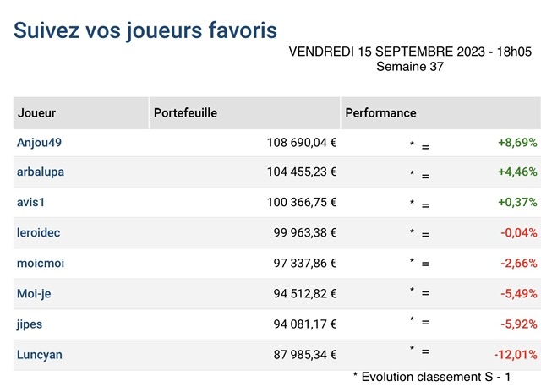The image size is (541, 392).
Task: Click the -12,01% performance value
Action: pos(516,355)
